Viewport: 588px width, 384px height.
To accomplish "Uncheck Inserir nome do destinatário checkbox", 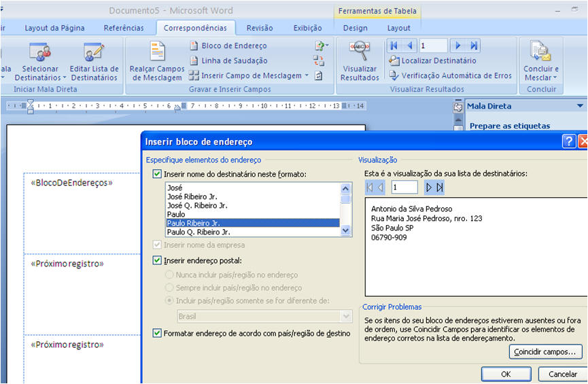I will (x=158, y=175).
